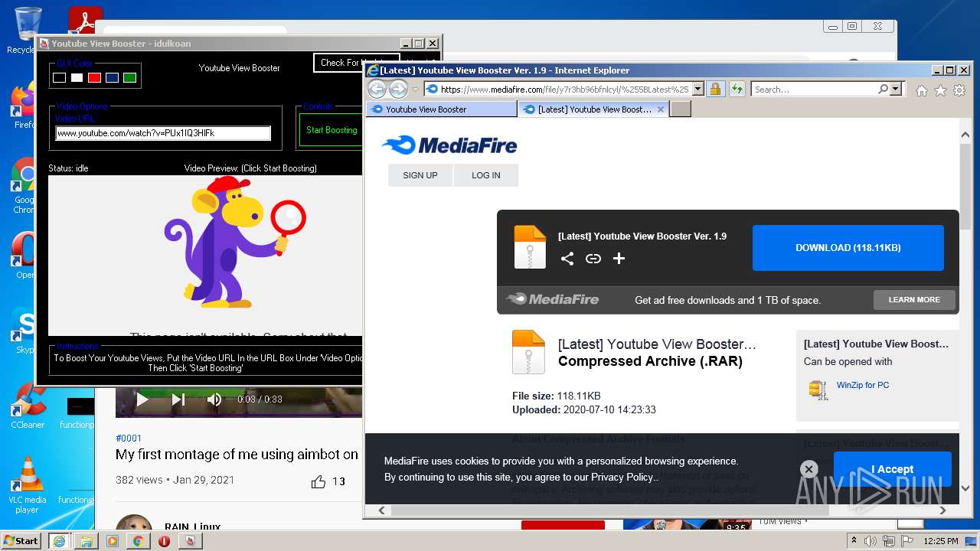Refresh the MediaFire page
Image resolution: width=980 pixels, height=551 pixels.
pos(737,90)
